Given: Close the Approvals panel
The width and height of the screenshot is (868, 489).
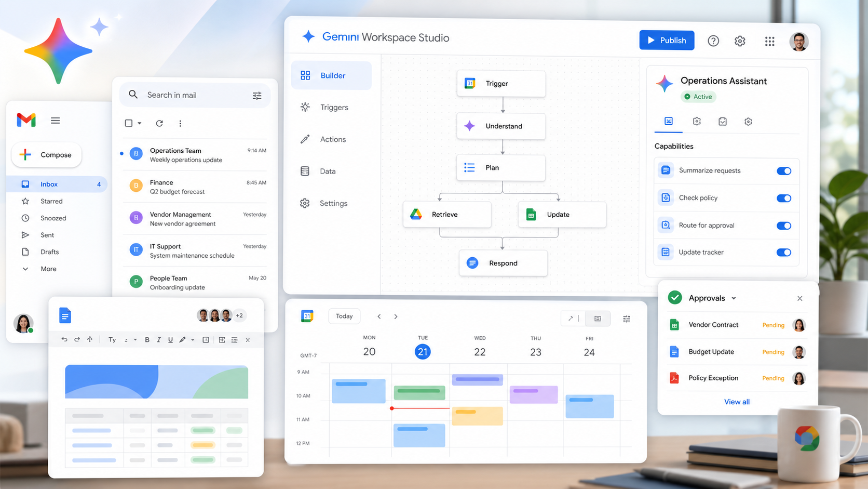Looking at the screenshot, I should pyautogui.click(x=799, y=298).
